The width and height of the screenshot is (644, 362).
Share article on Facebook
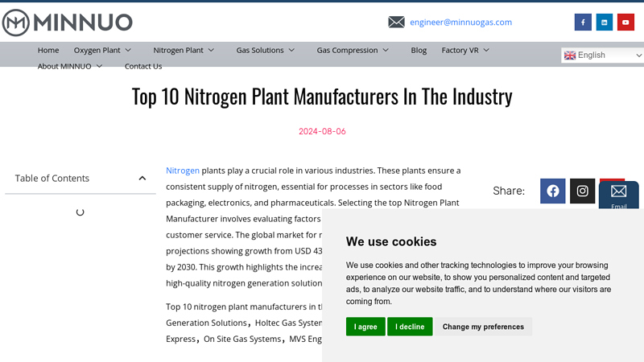point(553,191)
